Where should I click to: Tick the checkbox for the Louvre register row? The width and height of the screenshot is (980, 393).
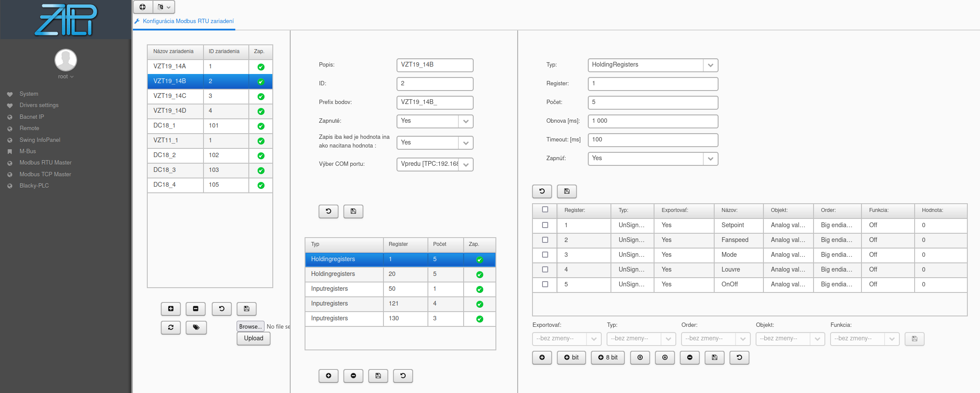point(545,269)
